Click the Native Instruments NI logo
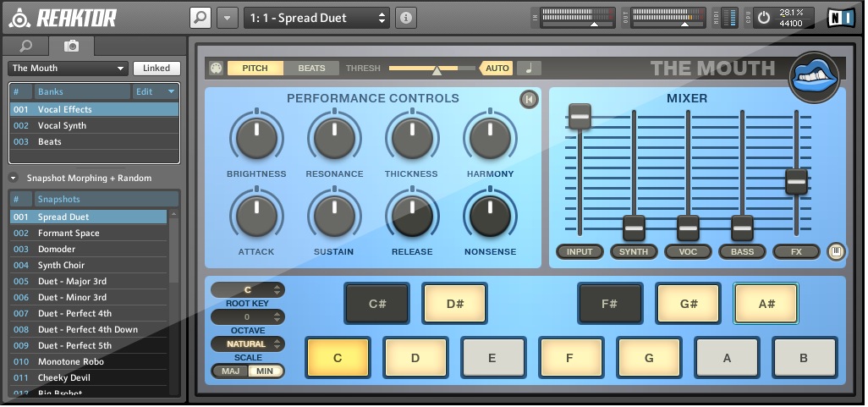Screen dimensions: 868x407 click(841, 18)
